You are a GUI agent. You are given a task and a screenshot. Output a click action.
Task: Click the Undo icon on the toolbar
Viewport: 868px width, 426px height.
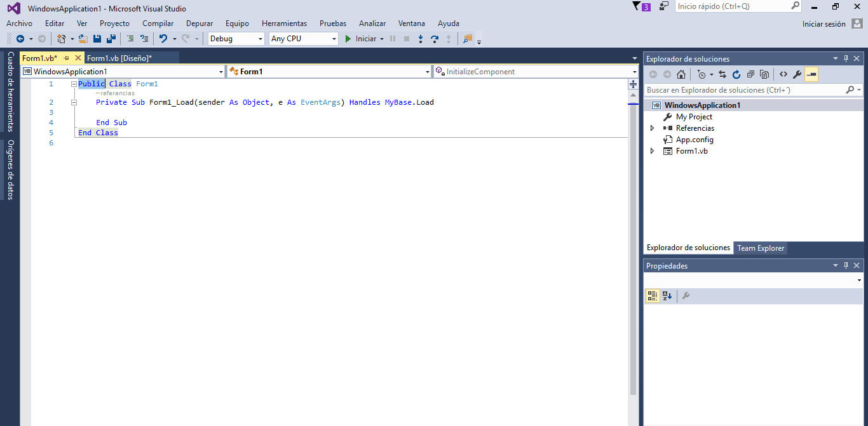click(163, 38)
